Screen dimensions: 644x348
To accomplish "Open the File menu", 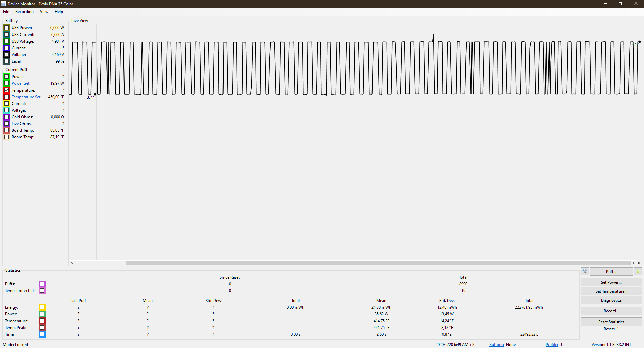I will coord(6,12).
